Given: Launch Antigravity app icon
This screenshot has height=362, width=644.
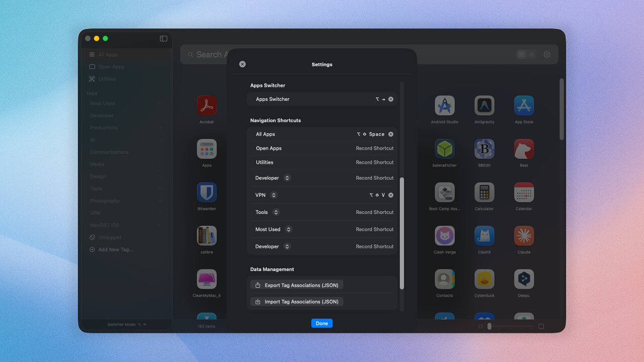Looking at the screenshot, I should pos(485,106).
